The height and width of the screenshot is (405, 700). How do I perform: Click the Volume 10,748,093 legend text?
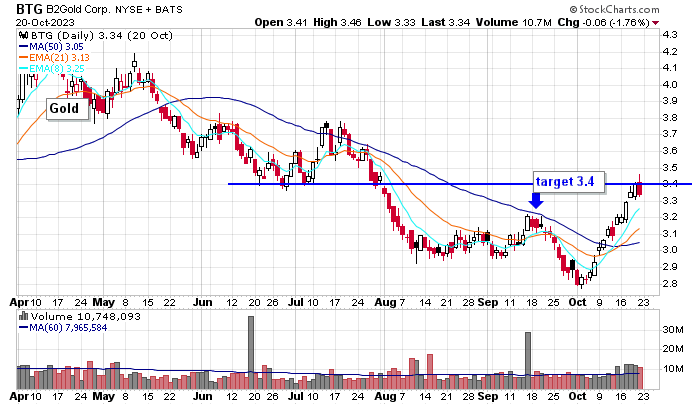[85, 317]
